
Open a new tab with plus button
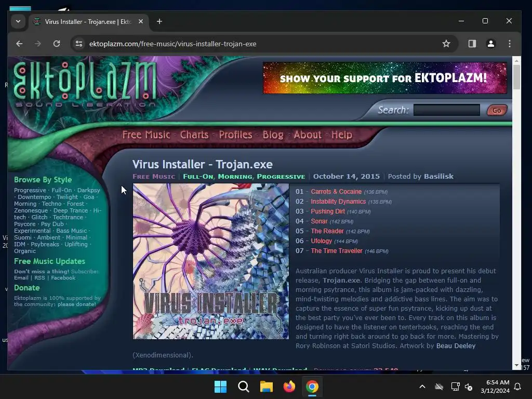[x=159, y=21]
